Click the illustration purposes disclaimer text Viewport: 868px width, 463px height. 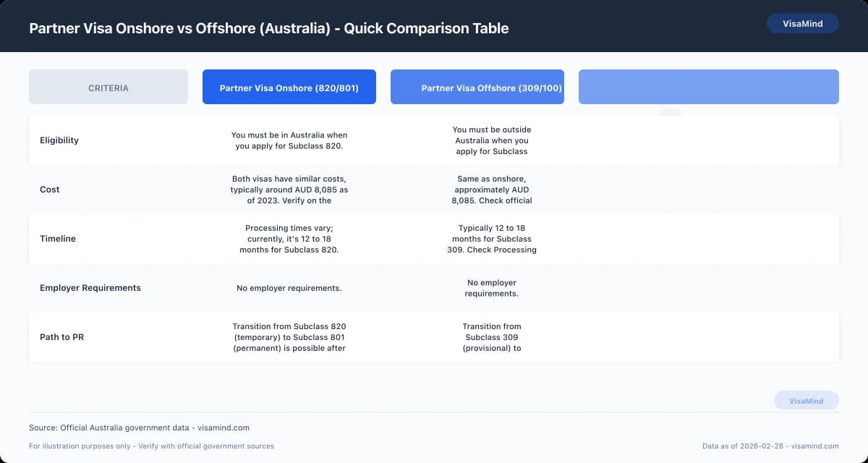(150, 446)
